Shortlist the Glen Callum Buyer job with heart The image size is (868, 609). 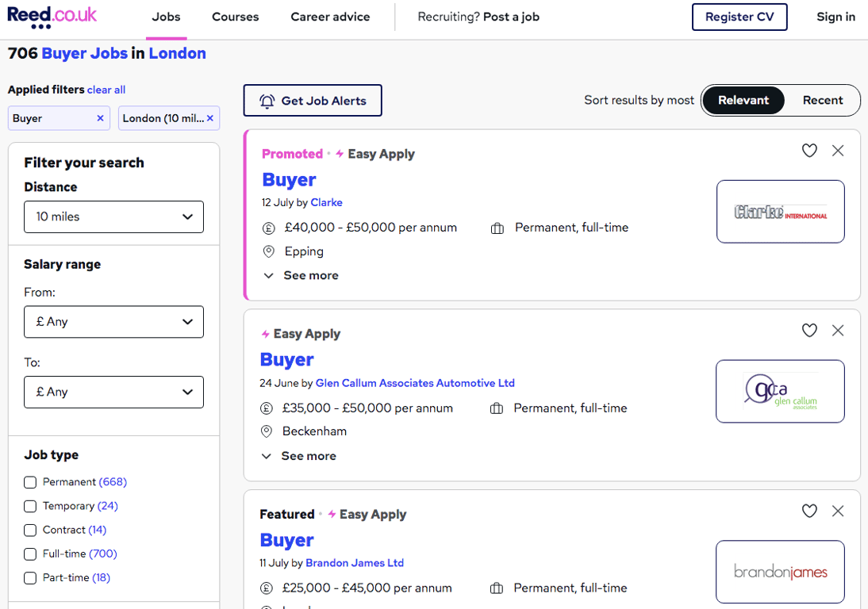tap(809, 331)
